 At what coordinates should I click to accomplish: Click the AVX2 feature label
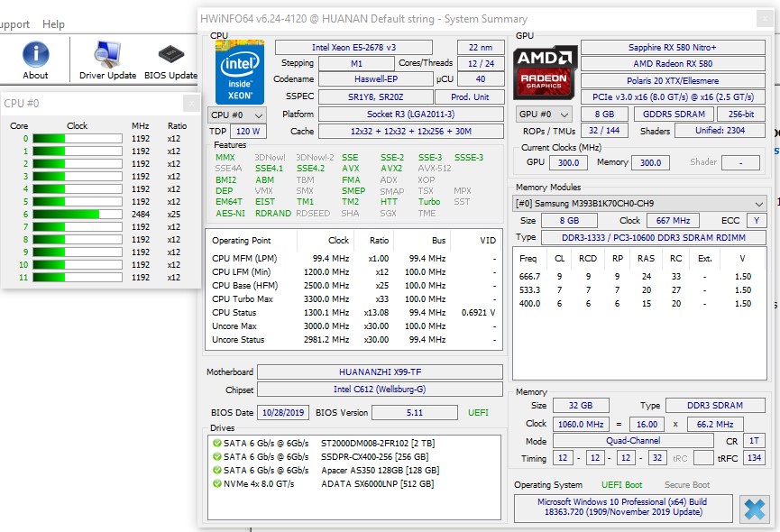coord(391,169)
